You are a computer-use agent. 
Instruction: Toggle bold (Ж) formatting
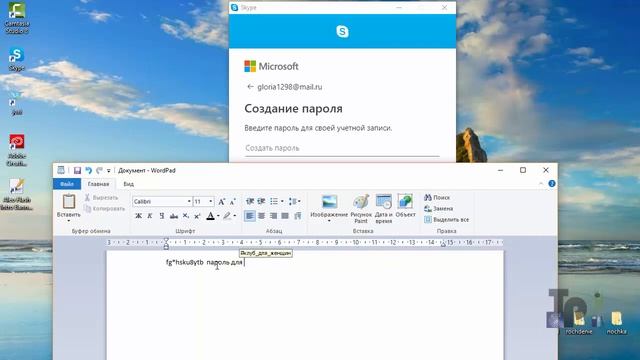[138, 216]
